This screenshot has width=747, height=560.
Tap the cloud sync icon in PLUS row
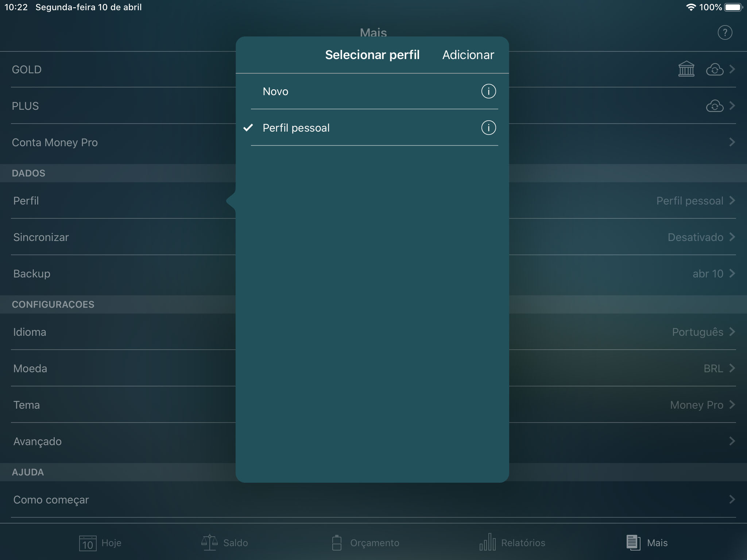[715, 106]
